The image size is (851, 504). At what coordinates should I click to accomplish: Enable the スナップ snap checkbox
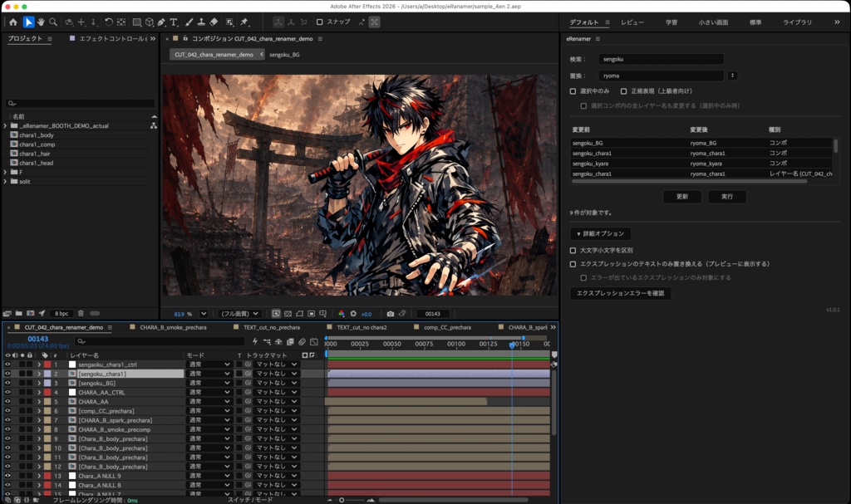320,22
